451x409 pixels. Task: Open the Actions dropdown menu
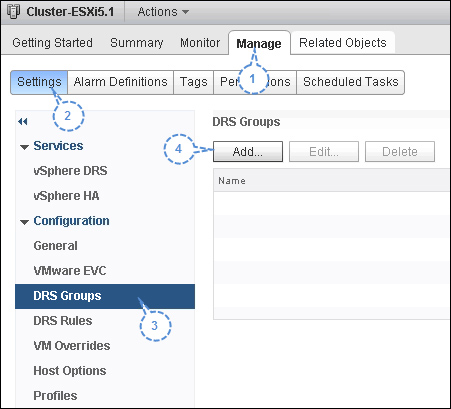point(163,12)
